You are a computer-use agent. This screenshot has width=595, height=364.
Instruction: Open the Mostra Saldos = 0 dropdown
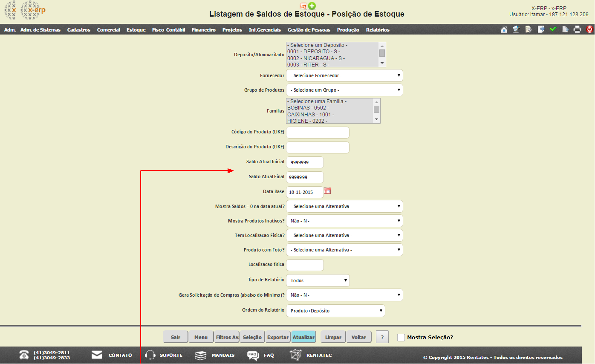344,206
